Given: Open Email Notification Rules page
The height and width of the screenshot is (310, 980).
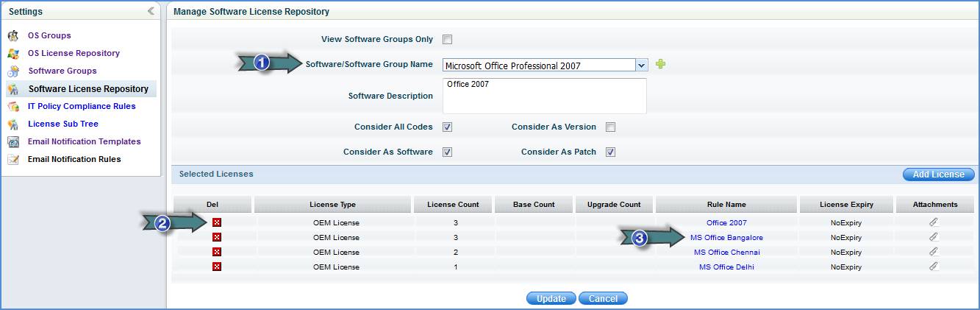Looking at the screenshot, I should [x=74, y=159].
